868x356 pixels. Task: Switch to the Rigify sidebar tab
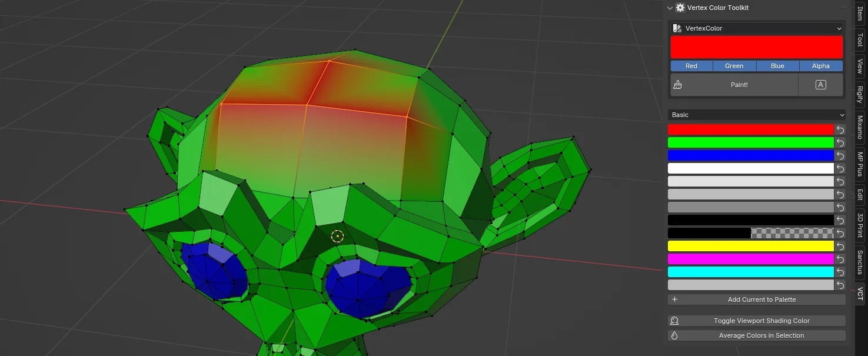tap(860, 95)
